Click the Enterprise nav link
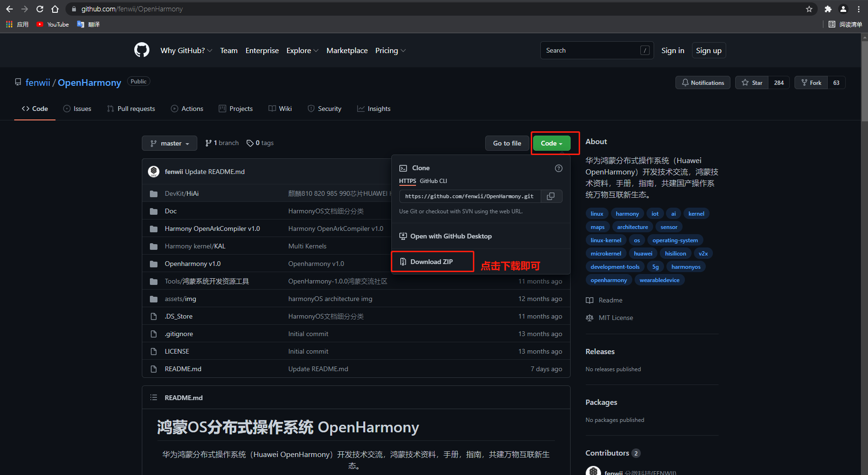 coord(262,50)
